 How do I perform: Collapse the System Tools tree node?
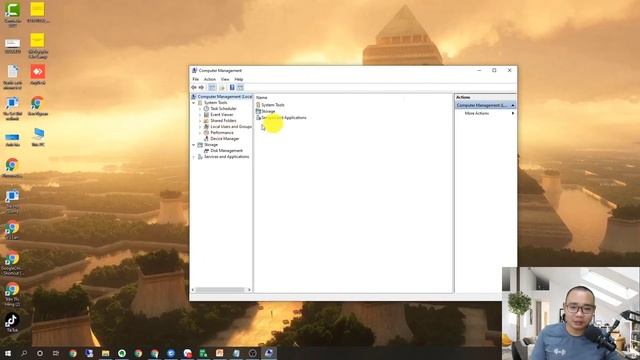pyautogui.click(x=193, y=103)
